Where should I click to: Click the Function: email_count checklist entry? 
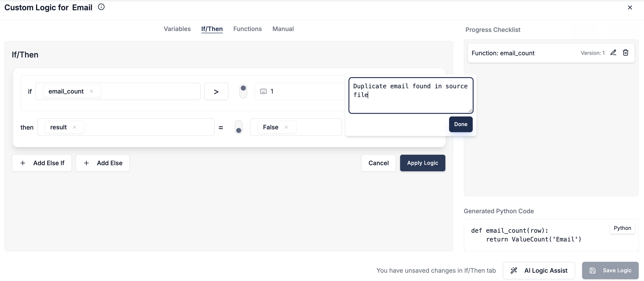(551, 53)
